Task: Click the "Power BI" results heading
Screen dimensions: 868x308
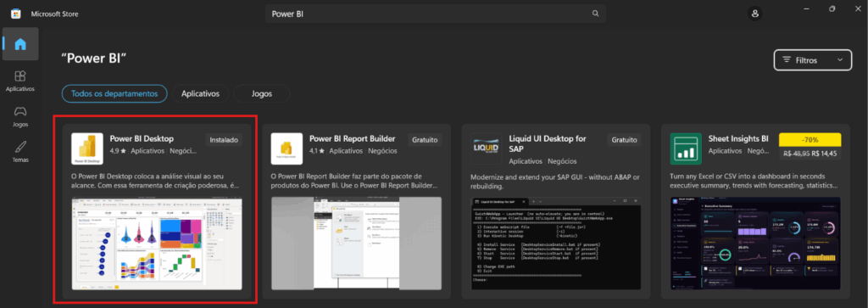Action: (x=94, y=59)
